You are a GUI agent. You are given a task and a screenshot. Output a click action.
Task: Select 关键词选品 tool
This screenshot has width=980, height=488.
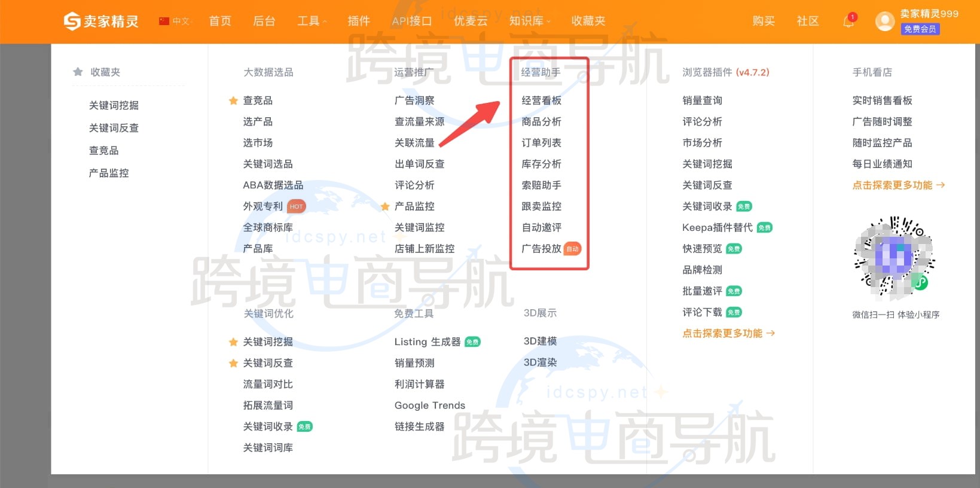pyautogui.click(x=268, y=164)
